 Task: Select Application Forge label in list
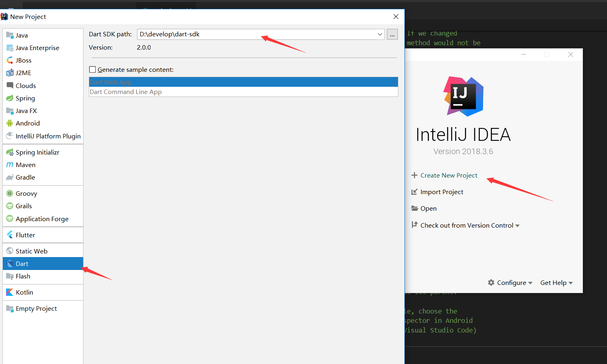coord(42,219)
